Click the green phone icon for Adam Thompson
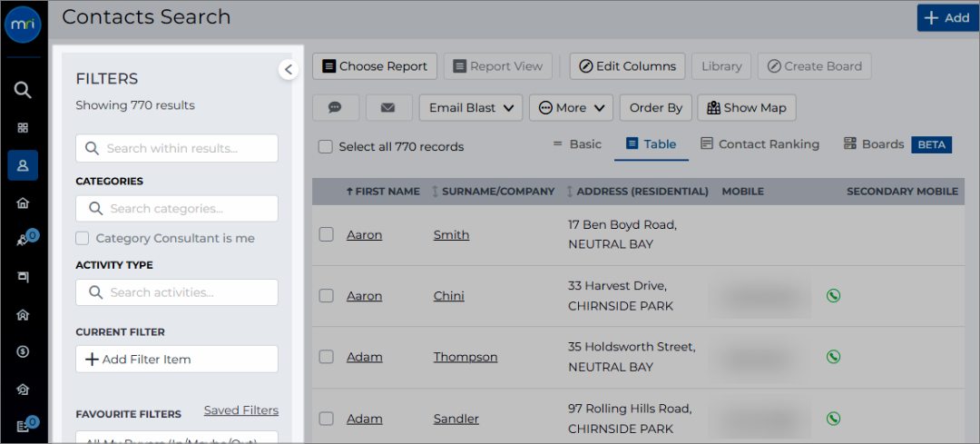The height and width of the screenshot is (444, 980). [833, 357]
